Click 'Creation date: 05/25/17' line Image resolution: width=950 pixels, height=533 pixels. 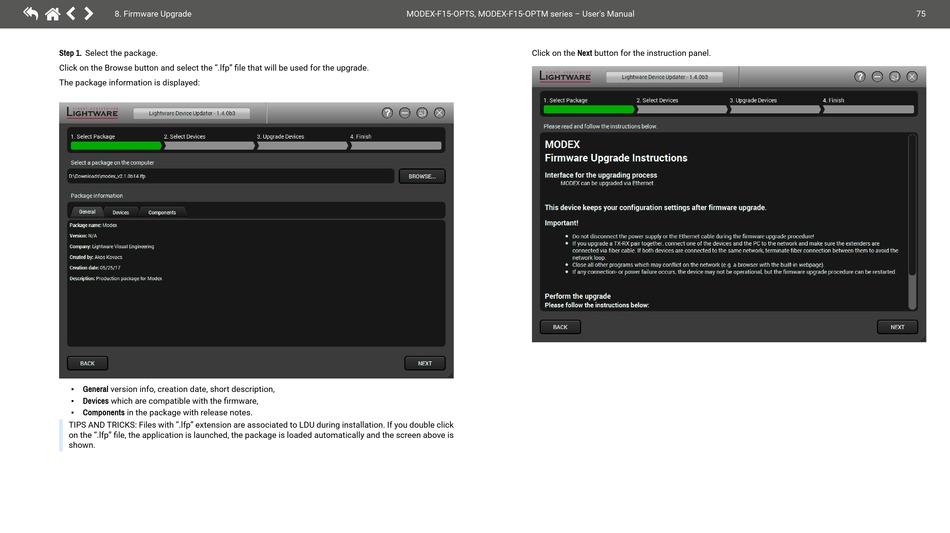(x=95, y=268)
